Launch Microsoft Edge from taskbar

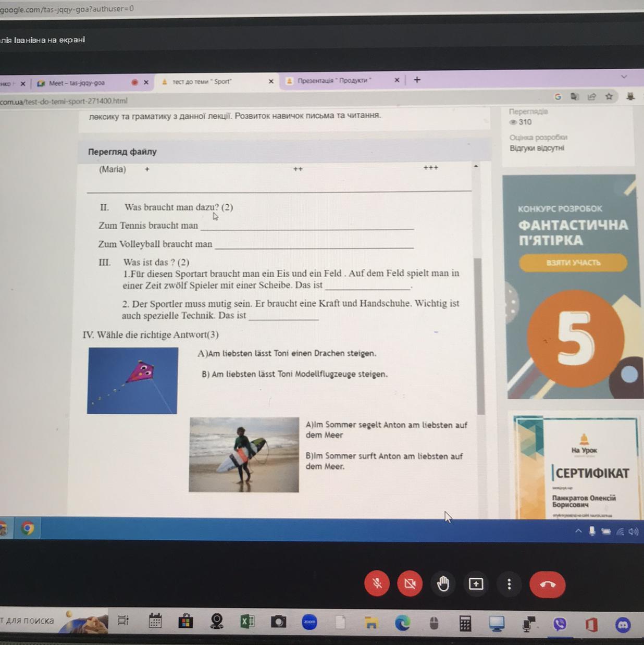(x=402, y=623)
